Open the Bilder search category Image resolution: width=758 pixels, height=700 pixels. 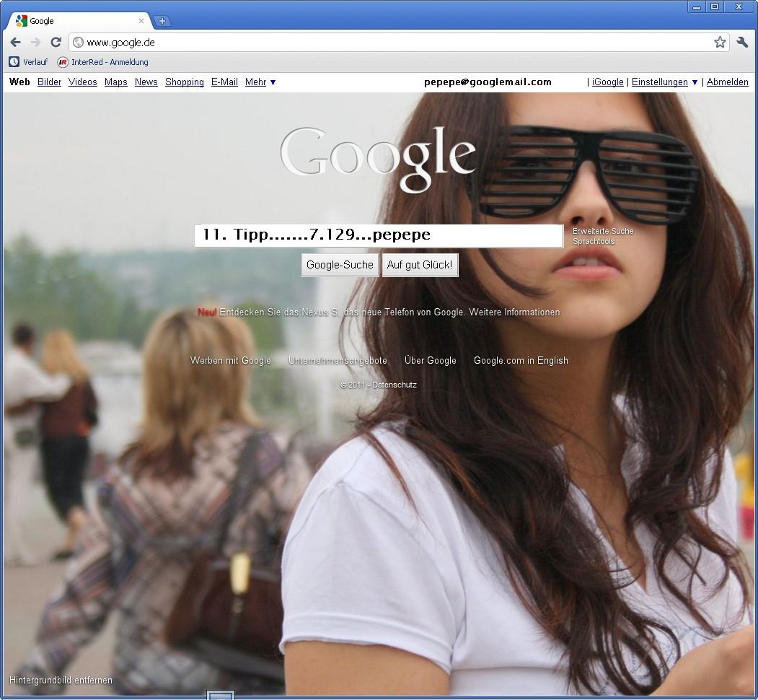click(x=49, y=82)
